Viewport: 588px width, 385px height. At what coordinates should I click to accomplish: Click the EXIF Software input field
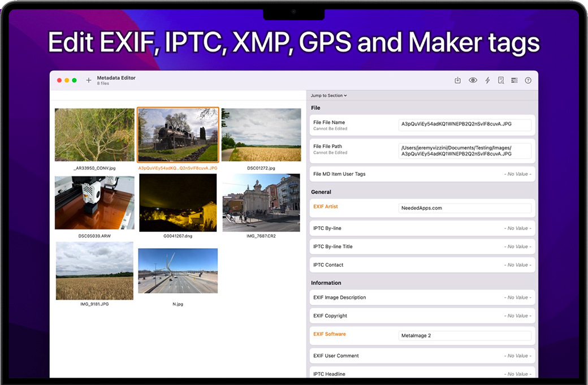pos(465,336)
